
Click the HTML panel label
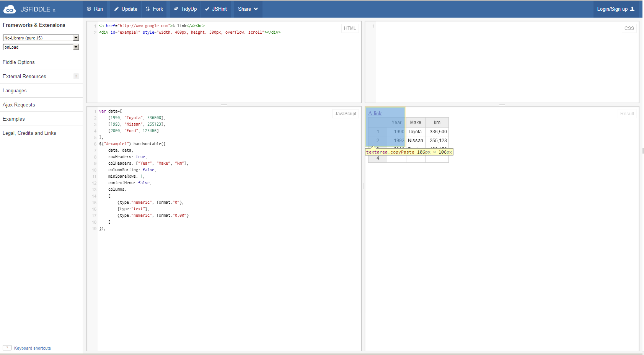(350, 28)
